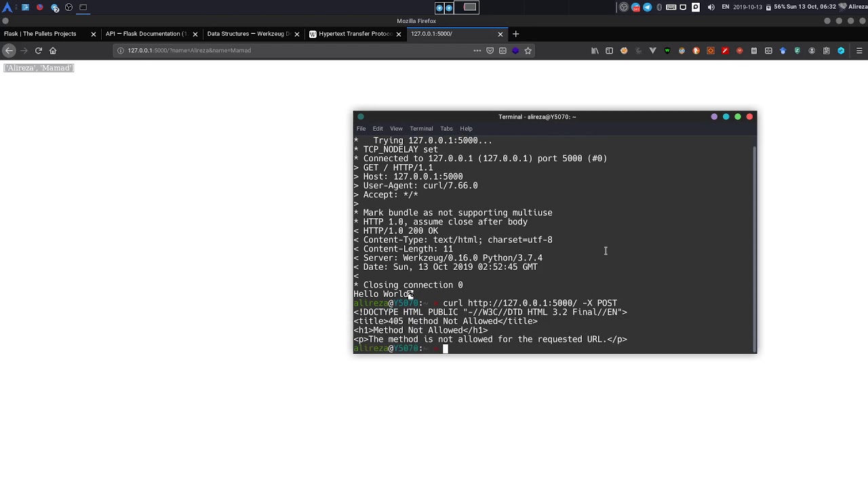The height and width of the screenshot is (488, 868).
Task: Open the Terminal File menu
Action: [x=361, y=128]
